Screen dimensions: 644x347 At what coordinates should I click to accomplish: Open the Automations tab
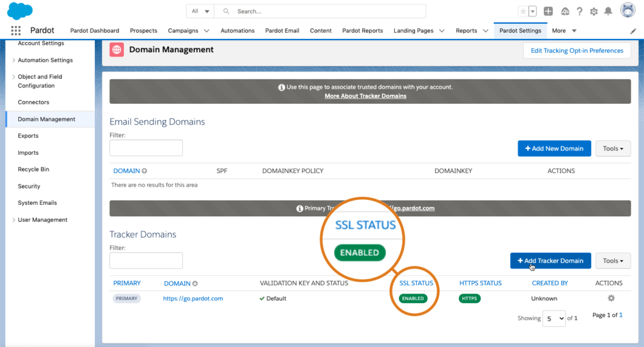click(237, 31)
